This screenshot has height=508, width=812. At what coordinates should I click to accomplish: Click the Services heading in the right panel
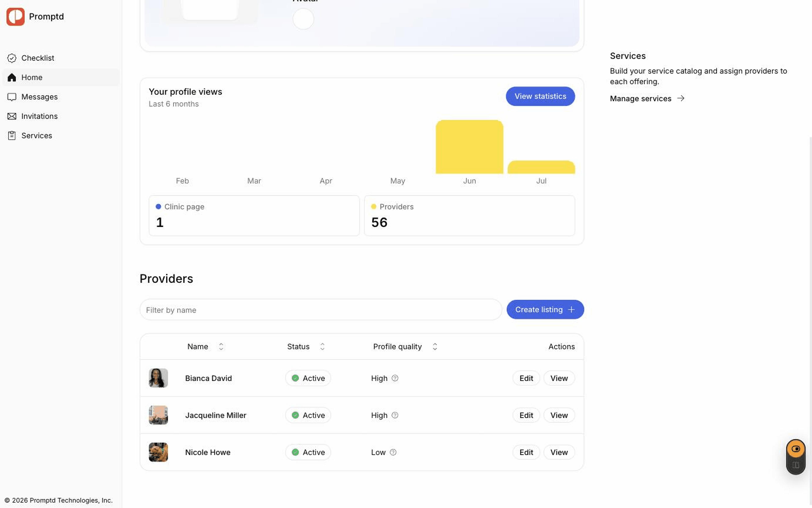(627, 56)
